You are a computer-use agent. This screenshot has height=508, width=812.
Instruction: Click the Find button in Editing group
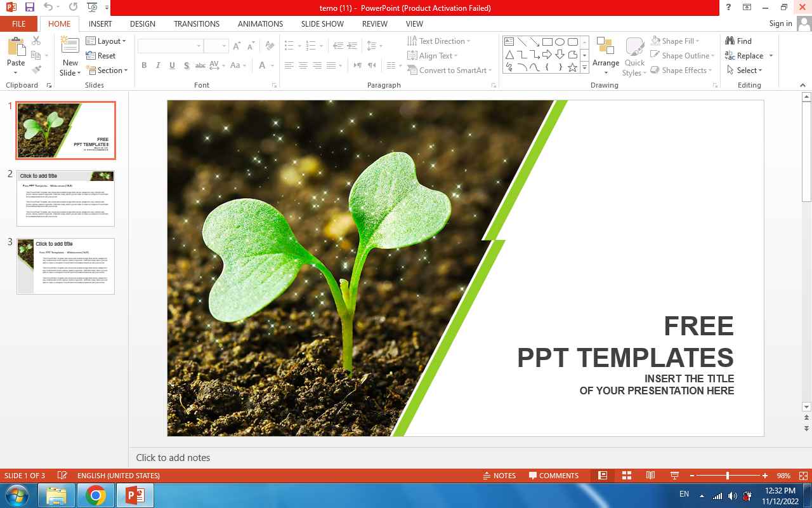(x=739, y=41)
